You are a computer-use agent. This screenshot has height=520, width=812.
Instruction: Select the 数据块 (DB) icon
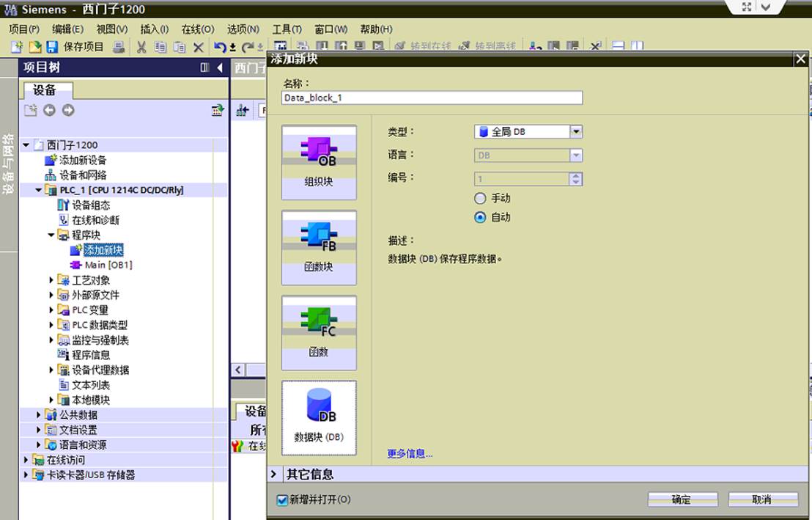pyautogui.click(x=319, y=417)
